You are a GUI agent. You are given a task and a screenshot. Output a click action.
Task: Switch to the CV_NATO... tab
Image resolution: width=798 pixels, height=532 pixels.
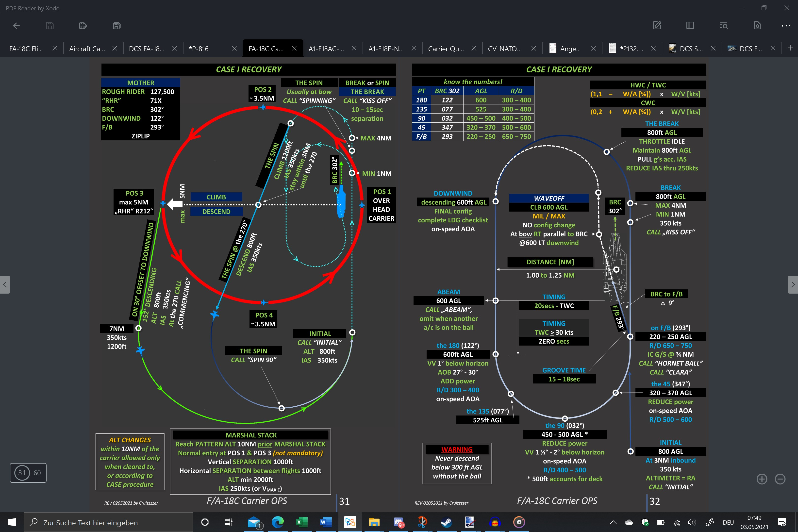point(505,49)
